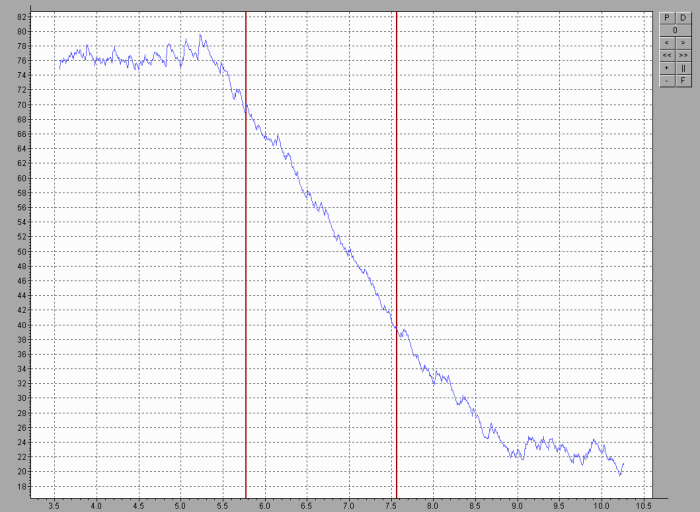Zoom in with the plus button

pos(667,68)
